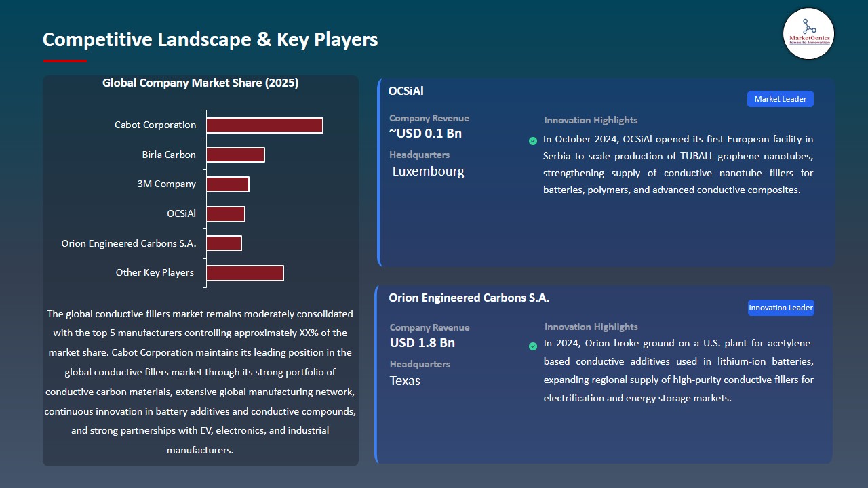
Task: Click the Other Key Players axis label
Action: click(155, 272)
